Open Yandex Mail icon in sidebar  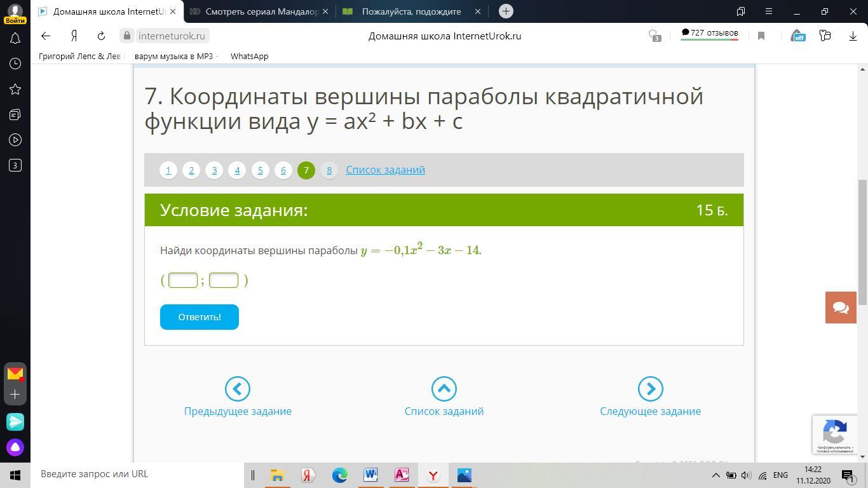[15, 373]
